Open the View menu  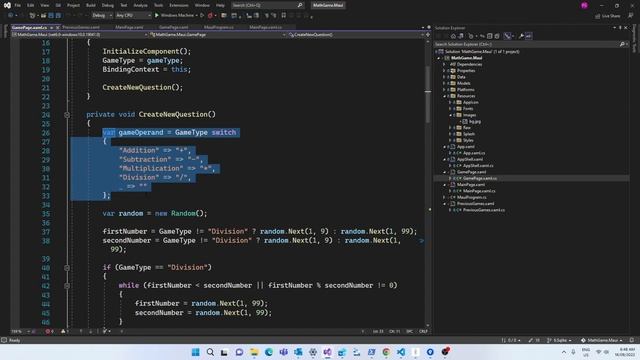(44, 5)
